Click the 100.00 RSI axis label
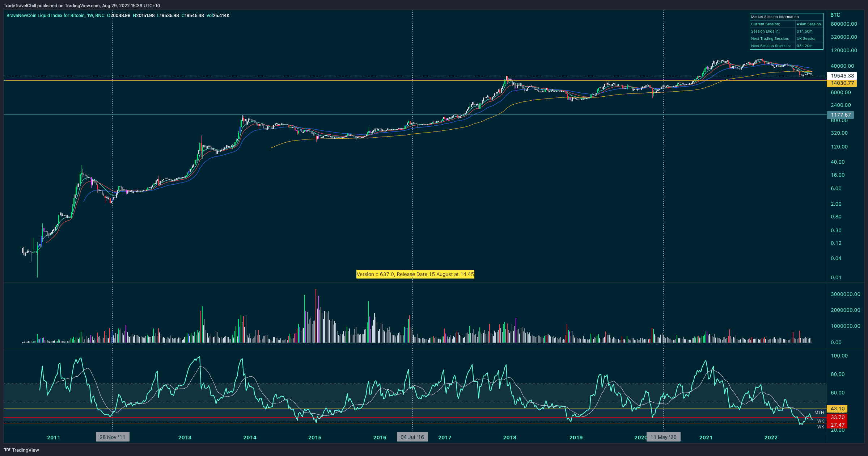This screenshot has width=868, height=456. 839,356
